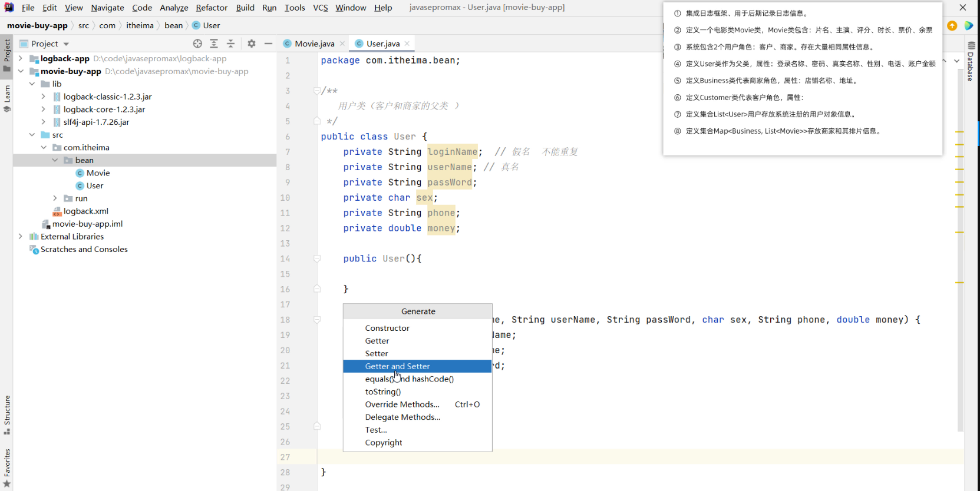Choose Delegate Methods... option

[x=417, y=417]
